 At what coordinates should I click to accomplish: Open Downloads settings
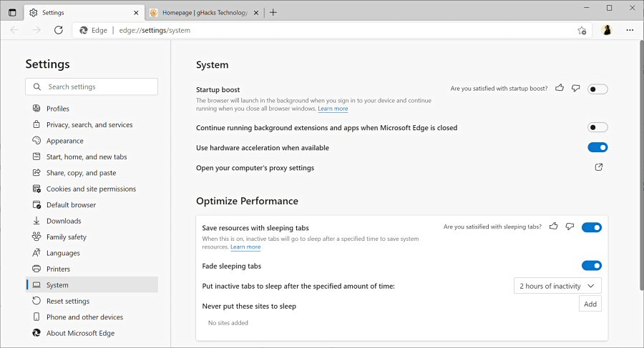coord(92,220)
